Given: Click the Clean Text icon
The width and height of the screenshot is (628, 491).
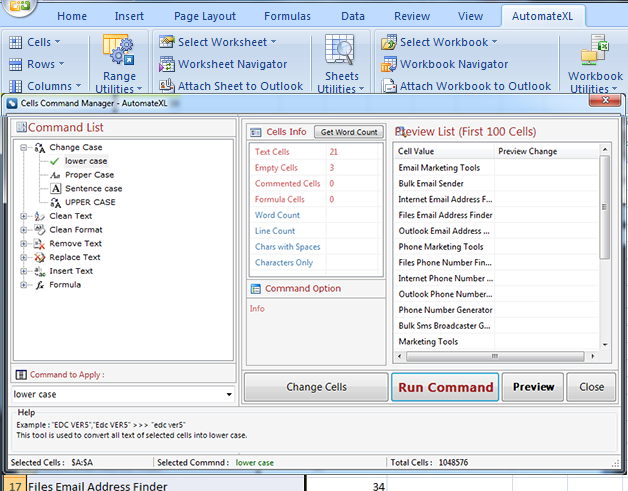Looking at the screenshot, I should click(x=39, y=216).
